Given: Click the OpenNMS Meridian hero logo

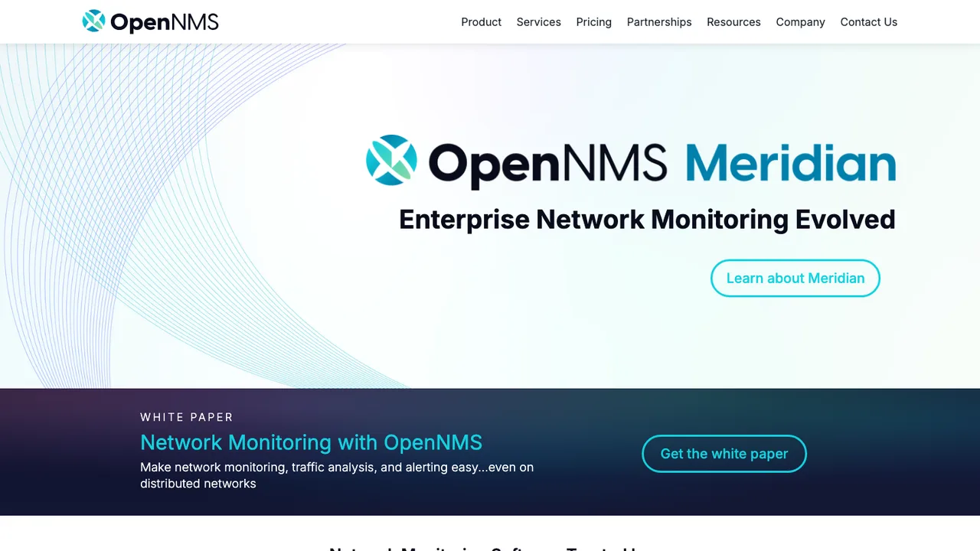Looking at the screenshot, I should click(631, 161).
